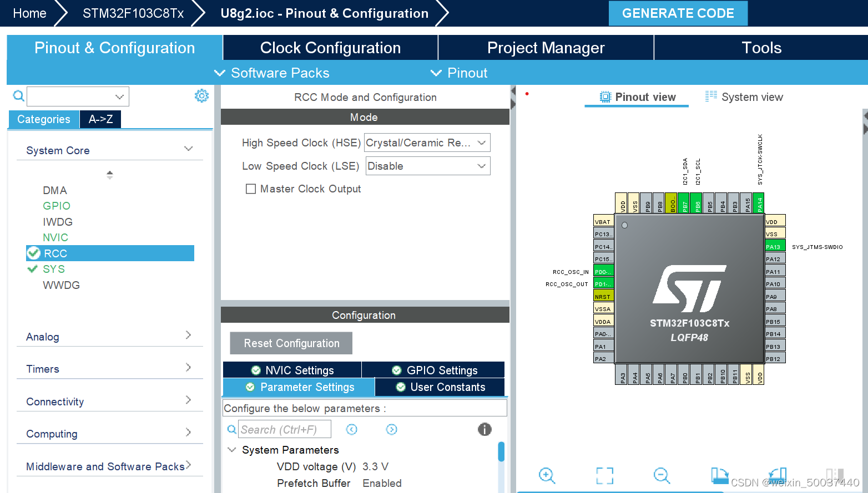
Task: Select the BOOT0 pin on chip
Action: [671, 203]
